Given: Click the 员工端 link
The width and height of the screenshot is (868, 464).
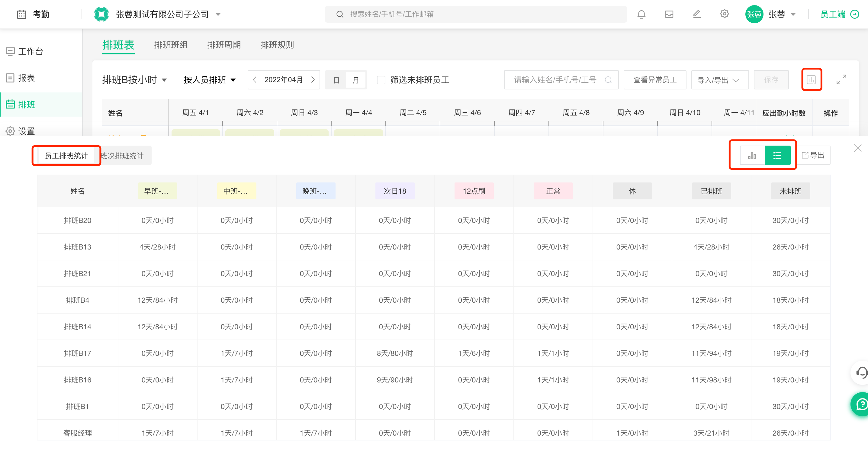Looking at the screenshot, I should (x=833, y=14).
